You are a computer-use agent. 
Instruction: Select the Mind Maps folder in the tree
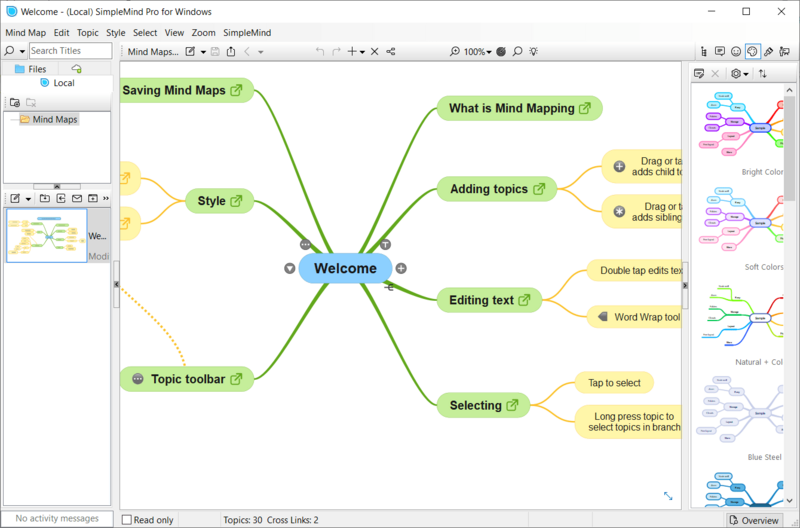coord(49,119)
